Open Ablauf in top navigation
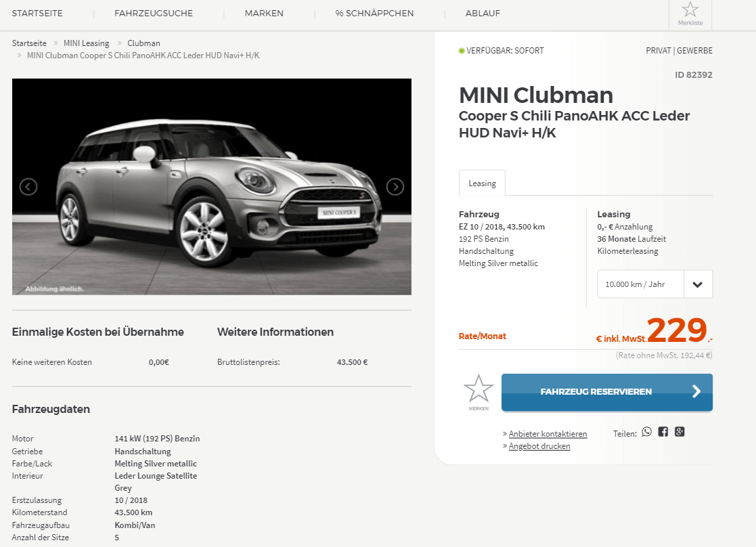756x547 pixels. click(483, 14)
